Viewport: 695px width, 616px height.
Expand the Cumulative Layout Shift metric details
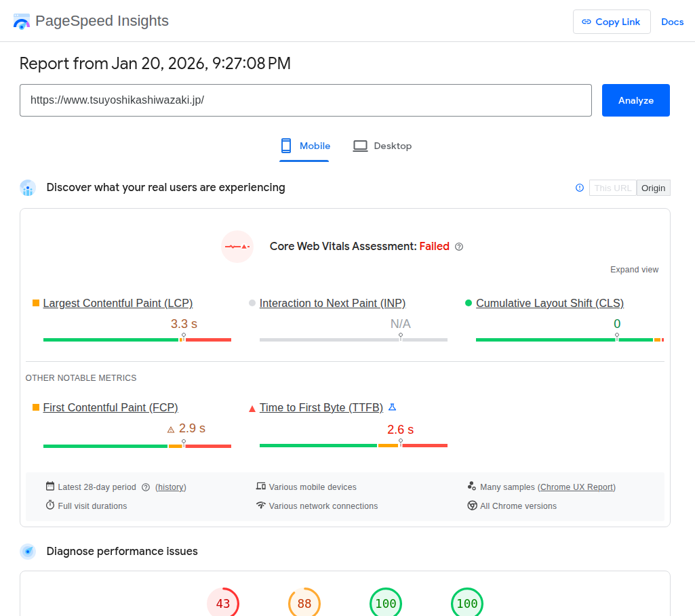(x=550, y=303)
